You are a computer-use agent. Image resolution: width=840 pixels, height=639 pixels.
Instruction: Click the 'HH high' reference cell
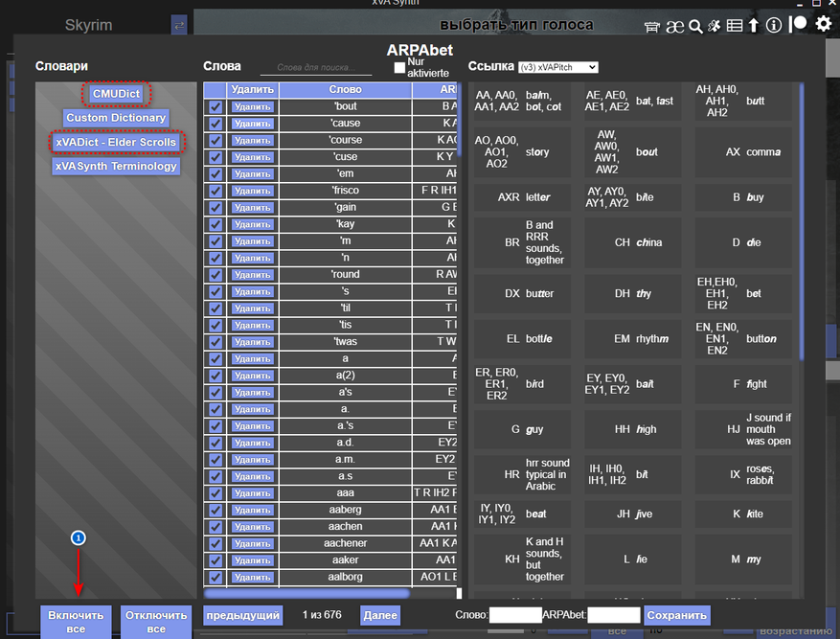(633, 429)
